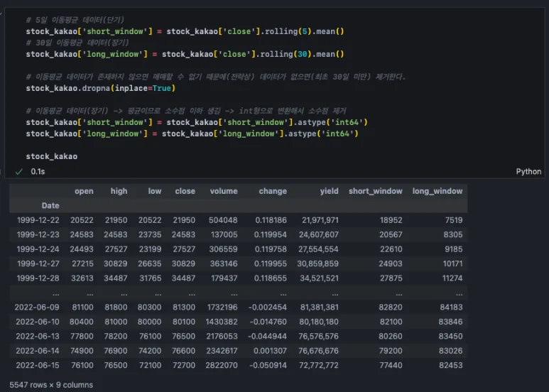This screenshot has width=549, height=392.
Task: Click the green execution success checkmark
Action: coord(18,172)
